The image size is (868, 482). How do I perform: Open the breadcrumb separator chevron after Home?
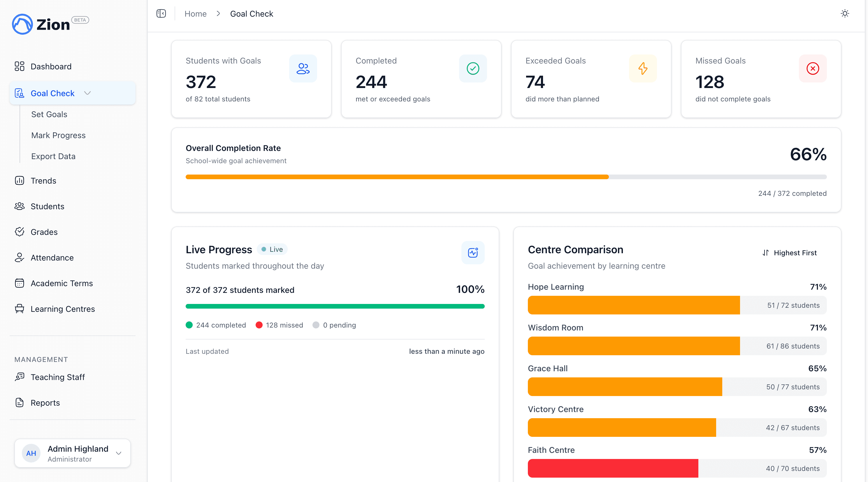pos(218,13)
